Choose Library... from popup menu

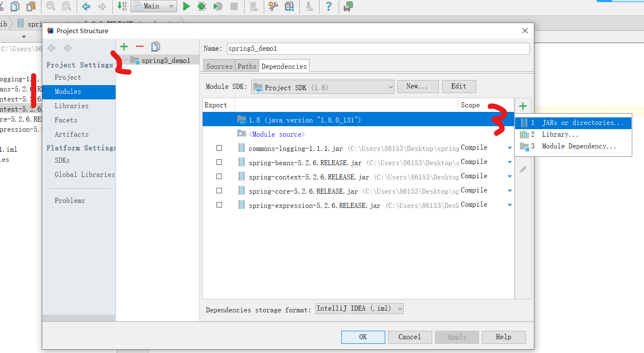[x=573, y=135]
